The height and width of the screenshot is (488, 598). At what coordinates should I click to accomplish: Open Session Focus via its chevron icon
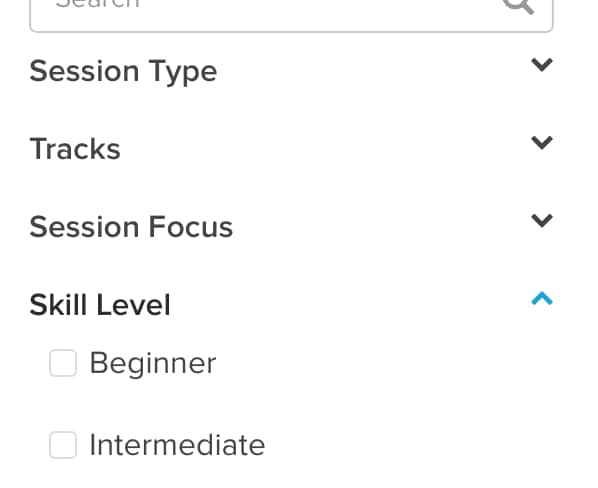542,221
